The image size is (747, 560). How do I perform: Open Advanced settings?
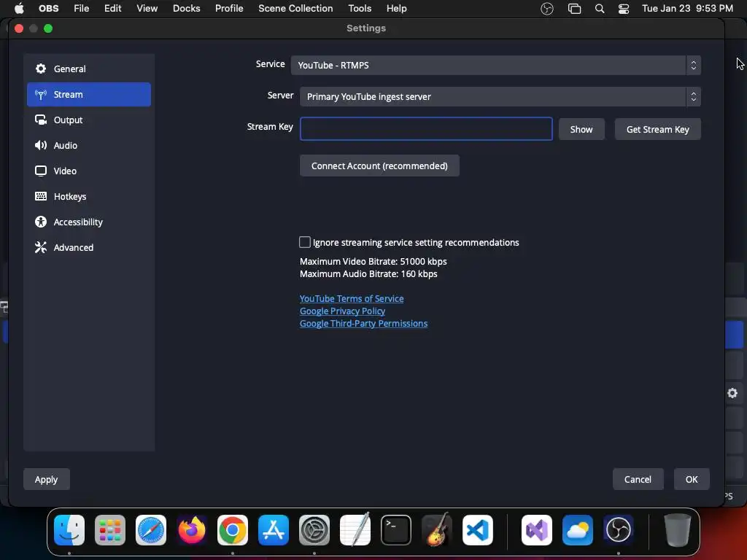point(88,248)
